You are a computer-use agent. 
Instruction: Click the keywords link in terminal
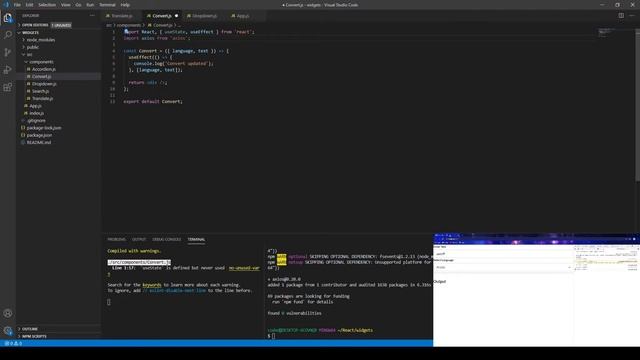pyautogui.click(x=151, y=285)
